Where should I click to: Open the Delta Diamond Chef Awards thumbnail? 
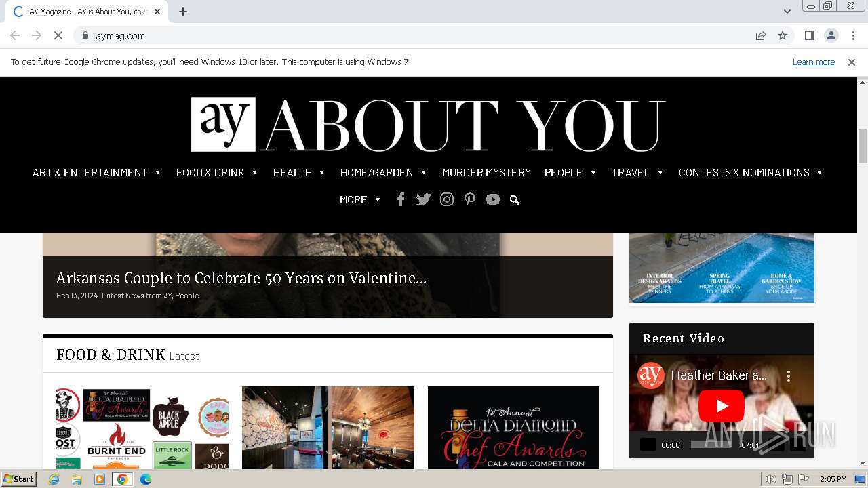coord(513,428)
